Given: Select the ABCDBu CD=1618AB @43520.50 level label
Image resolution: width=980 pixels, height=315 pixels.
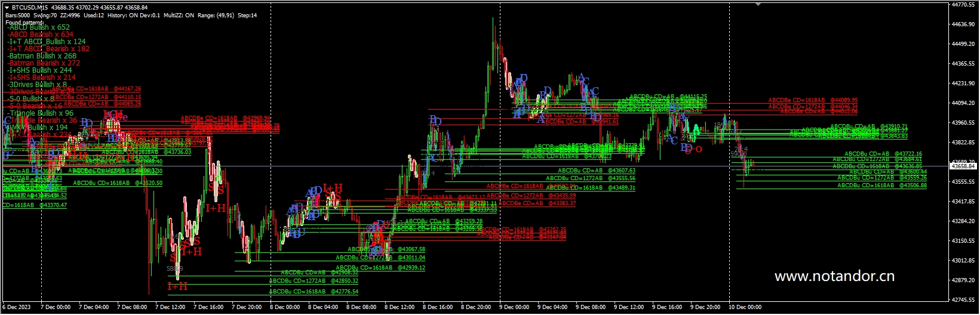Looking at the screenshot, I should pos(118,183).
